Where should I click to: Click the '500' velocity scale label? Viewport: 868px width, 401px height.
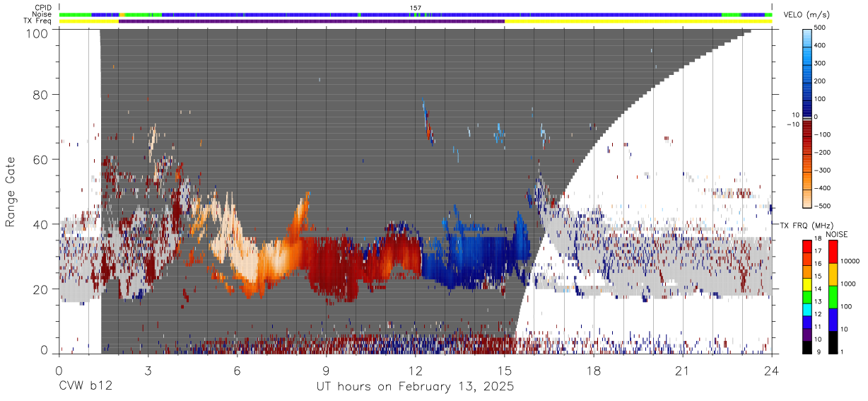[821, 28]
